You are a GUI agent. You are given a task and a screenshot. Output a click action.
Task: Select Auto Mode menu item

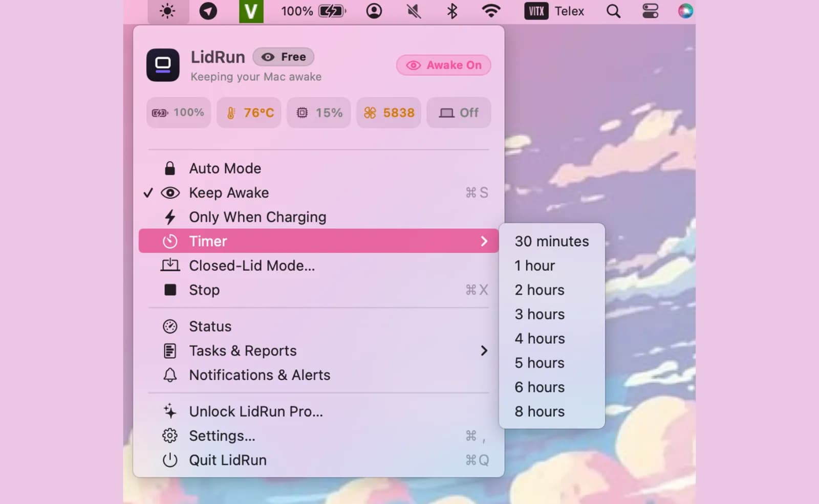click(x=318, y=168)
